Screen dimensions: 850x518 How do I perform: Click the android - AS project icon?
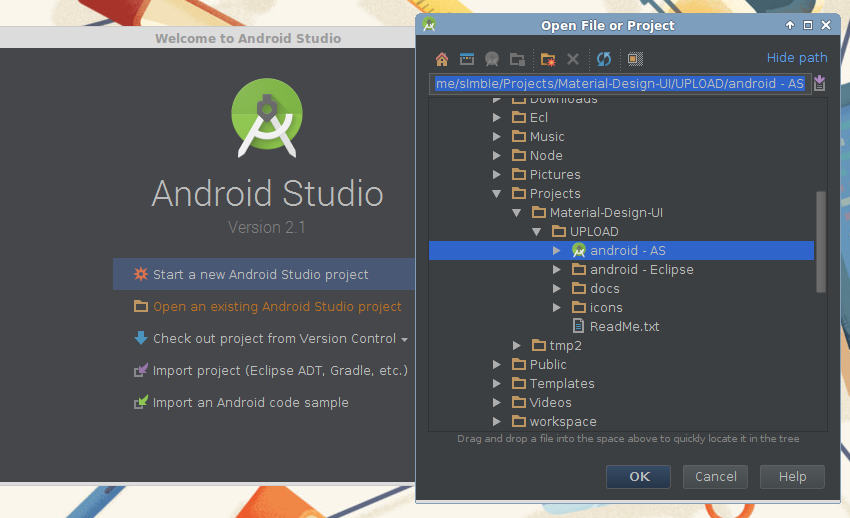point(579,250)
